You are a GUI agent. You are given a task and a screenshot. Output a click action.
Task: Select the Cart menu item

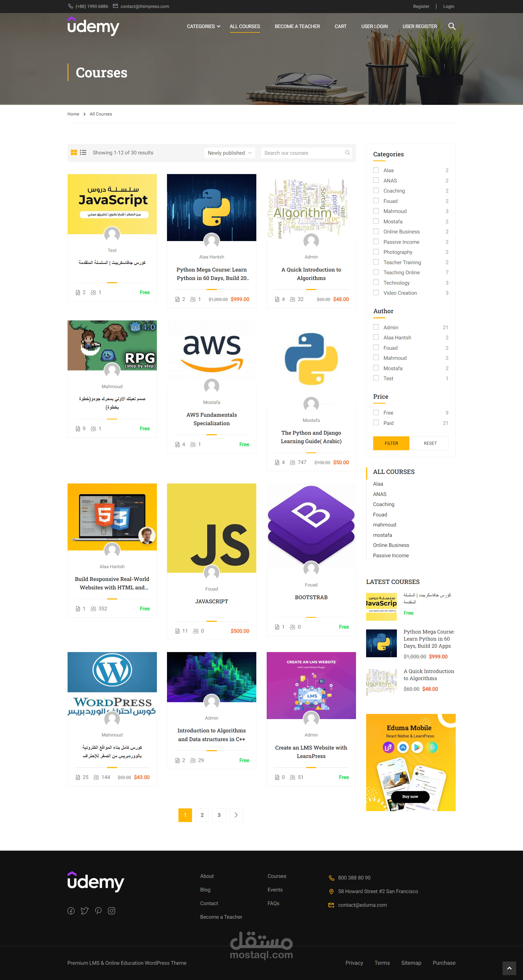pyautogui.click(x=340, y=26)
